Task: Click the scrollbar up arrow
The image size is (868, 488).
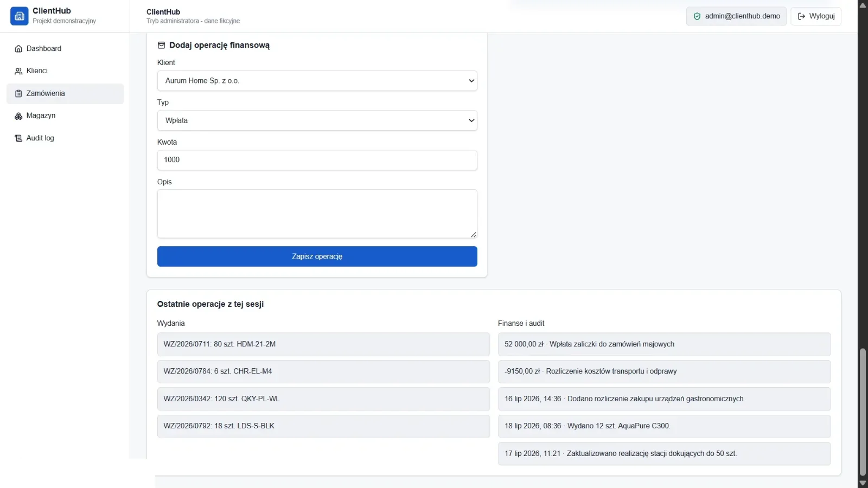Action: (x=863, y=5)
